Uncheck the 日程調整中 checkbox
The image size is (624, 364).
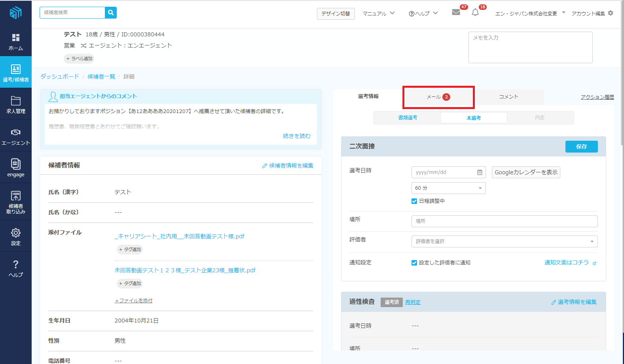[x=414, y=201]
